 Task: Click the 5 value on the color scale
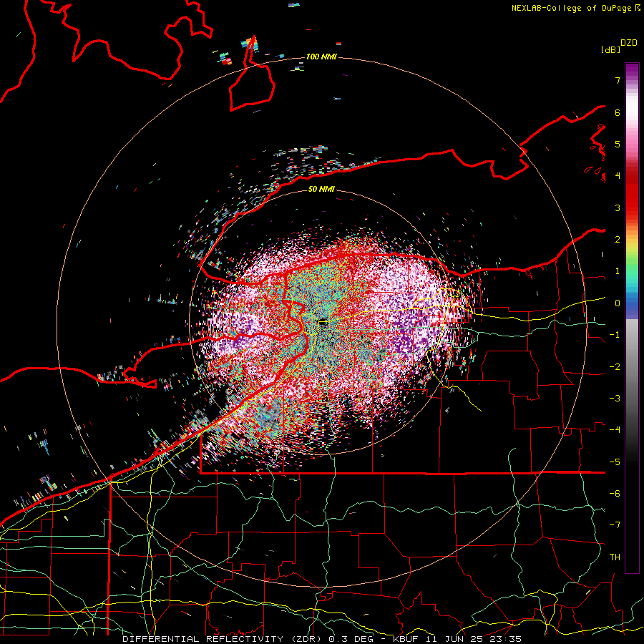618,144
